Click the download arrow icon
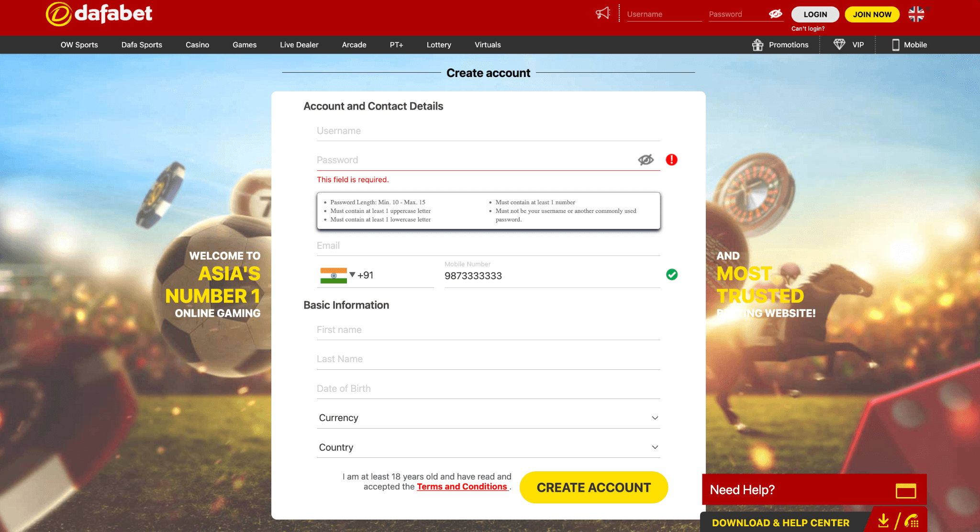Image resolution: width=980 pixels, height=532 pixels. 884,521
